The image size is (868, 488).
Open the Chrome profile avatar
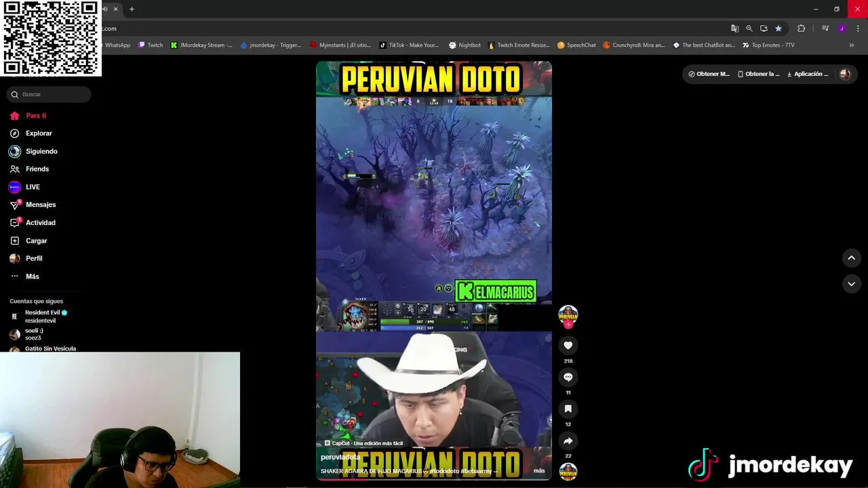pyautogui.click(x=842, y=28)
